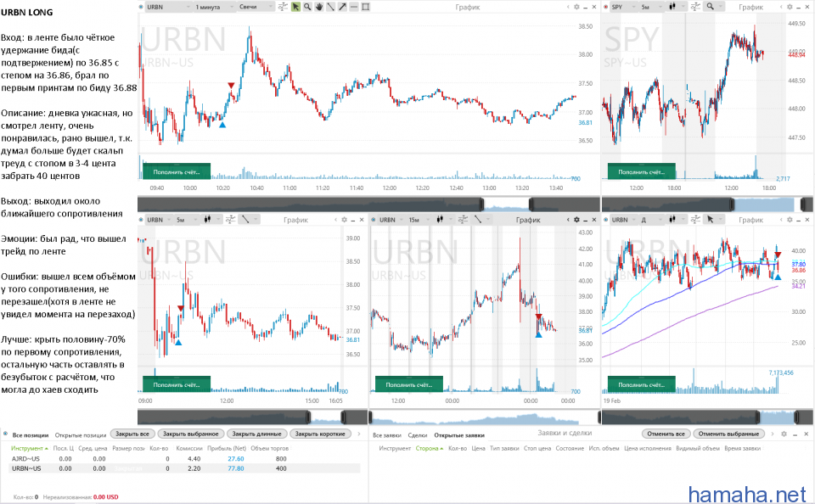Switch to 'Сделки' tab in orders panel
815x504 pixels.
(418, 434)
